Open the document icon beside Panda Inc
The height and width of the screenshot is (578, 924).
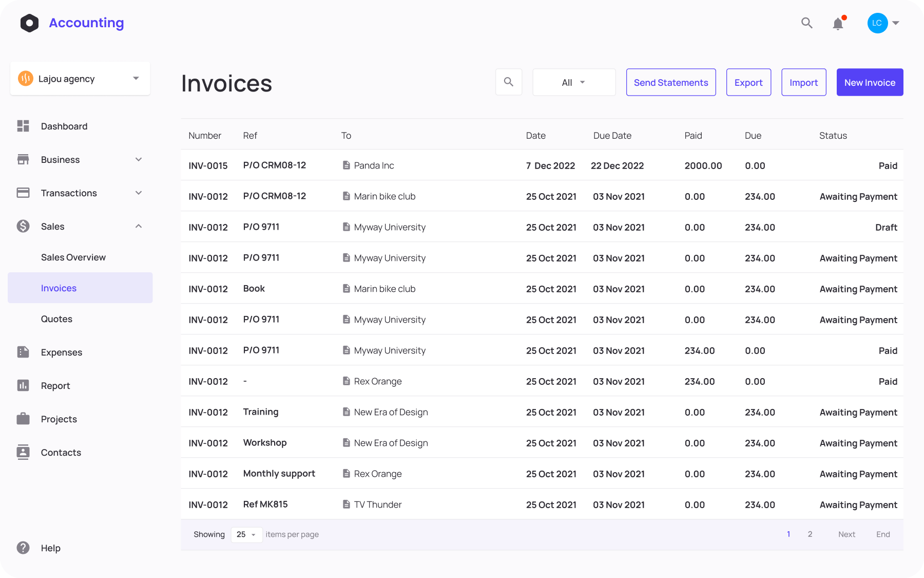[x=345, y=165]
